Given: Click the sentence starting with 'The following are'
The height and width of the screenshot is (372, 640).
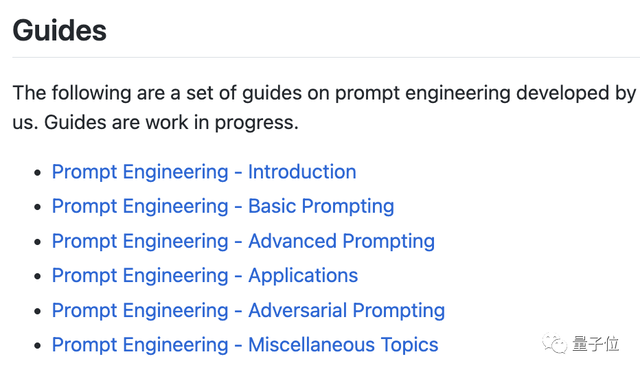Looking at the screenshot, I should point(324,108).
